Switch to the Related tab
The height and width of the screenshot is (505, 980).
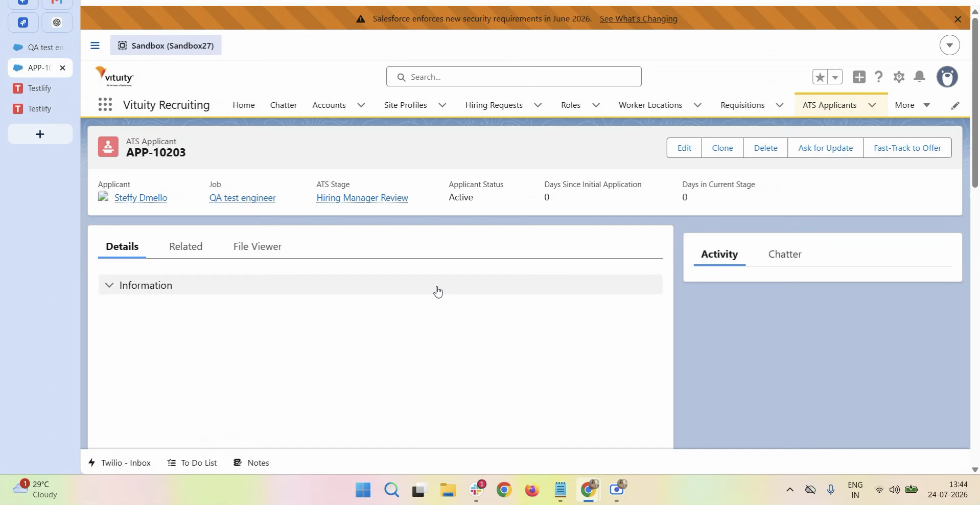(186, 246)
